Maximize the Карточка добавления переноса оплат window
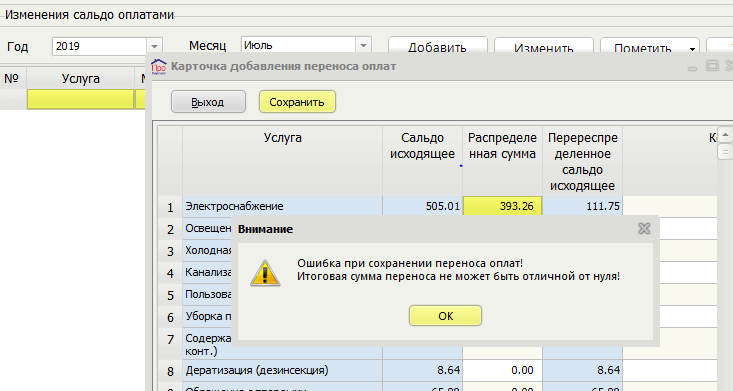The image size is (733, 391). [712, 66]
